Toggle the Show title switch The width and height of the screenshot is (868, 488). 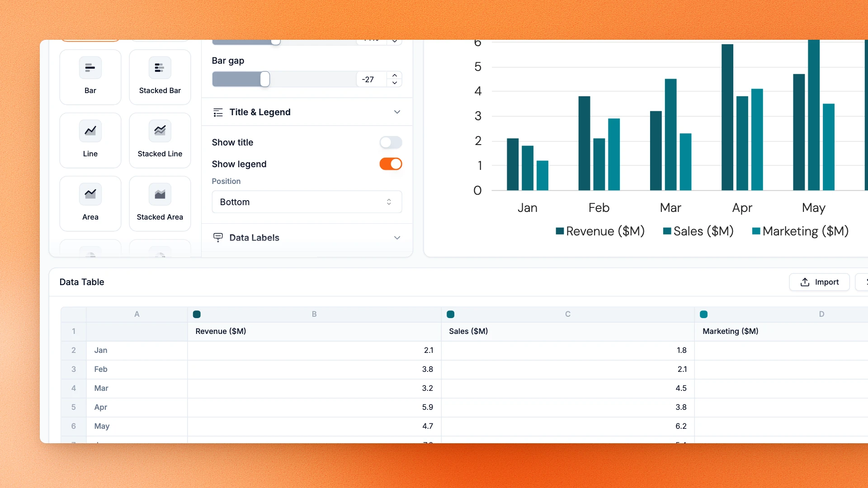tap(391, 142)
